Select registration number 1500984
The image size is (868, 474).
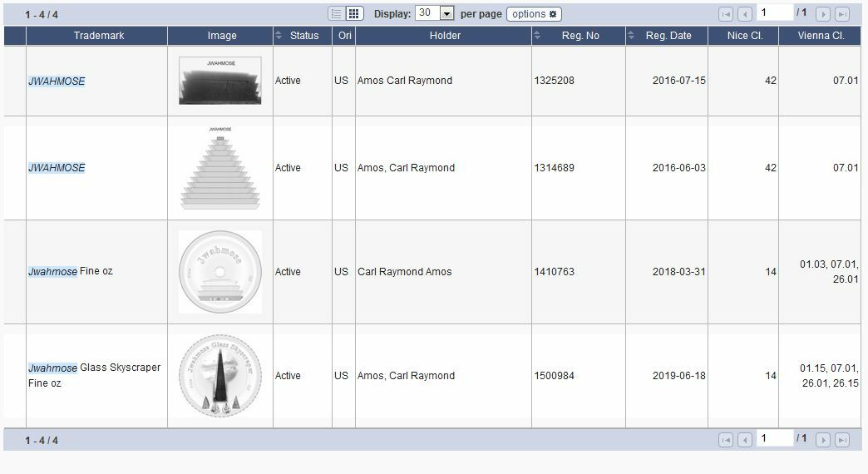click(x=554, y=375)
